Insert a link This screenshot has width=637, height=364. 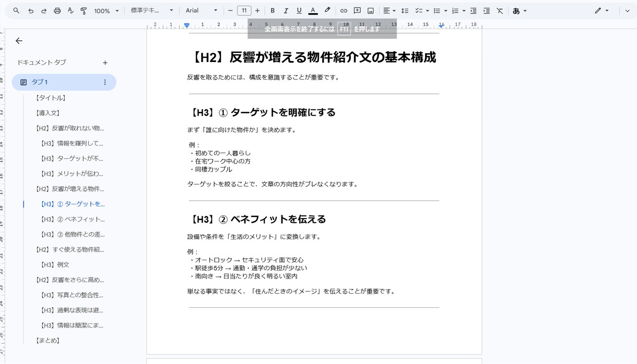point(344,10)
